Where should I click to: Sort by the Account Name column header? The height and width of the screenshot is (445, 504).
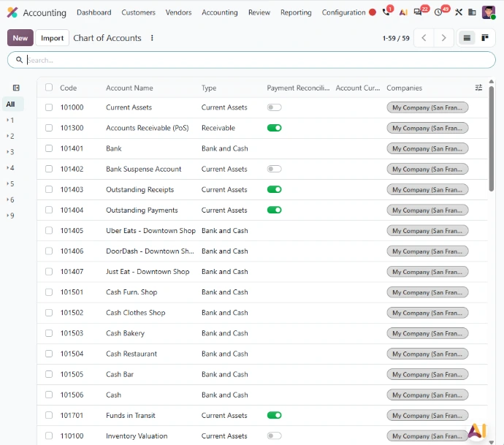coord(129,88)
